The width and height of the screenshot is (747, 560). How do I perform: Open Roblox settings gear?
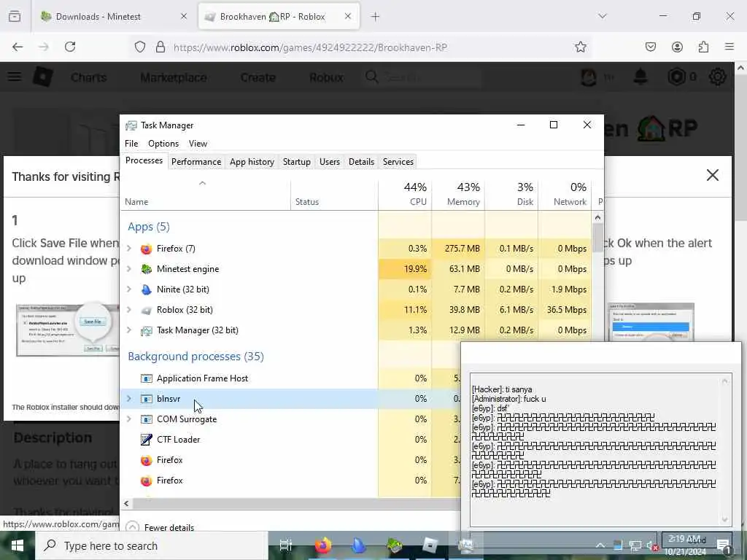(x=718, y=76)
